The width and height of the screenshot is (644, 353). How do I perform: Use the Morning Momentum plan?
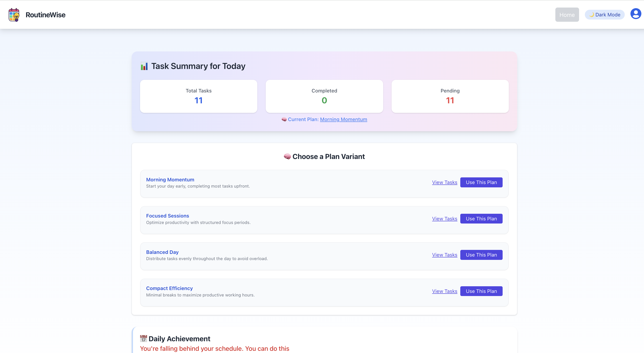[x=481, y=182]
